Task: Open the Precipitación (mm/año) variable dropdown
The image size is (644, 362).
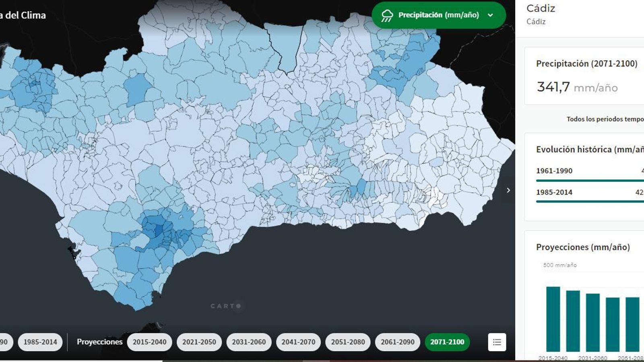Action: (x=438, y=15)
